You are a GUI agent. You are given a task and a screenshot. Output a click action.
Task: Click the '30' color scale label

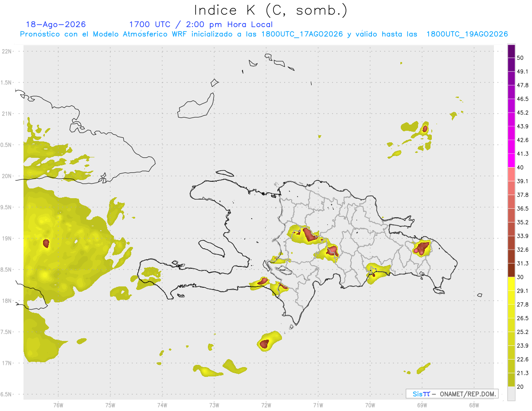point(520,277)
